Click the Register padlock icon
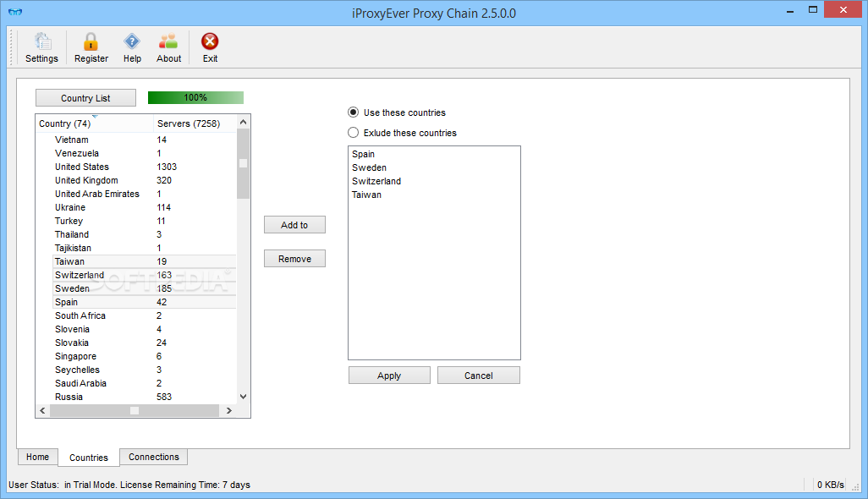Screen dimensions: 868x499 point(91,47)
